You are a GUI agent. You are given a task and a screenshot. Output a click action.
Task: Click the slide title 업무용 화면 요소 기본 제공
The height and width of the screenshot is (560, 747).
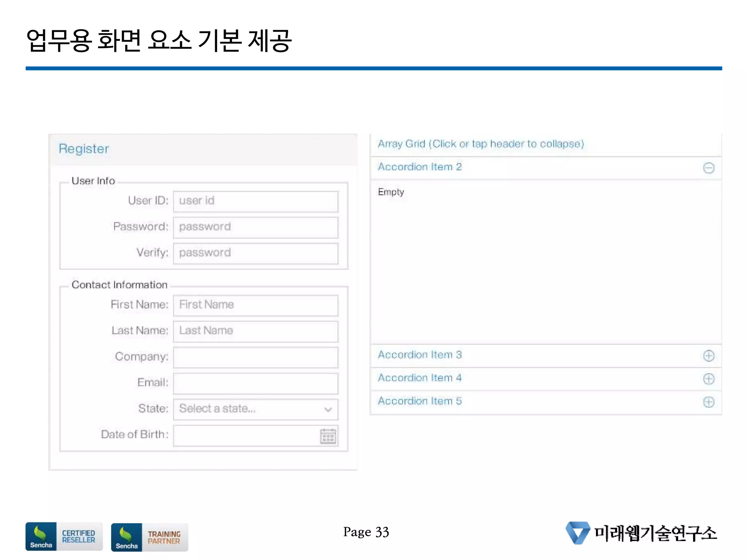pos(159,40)
